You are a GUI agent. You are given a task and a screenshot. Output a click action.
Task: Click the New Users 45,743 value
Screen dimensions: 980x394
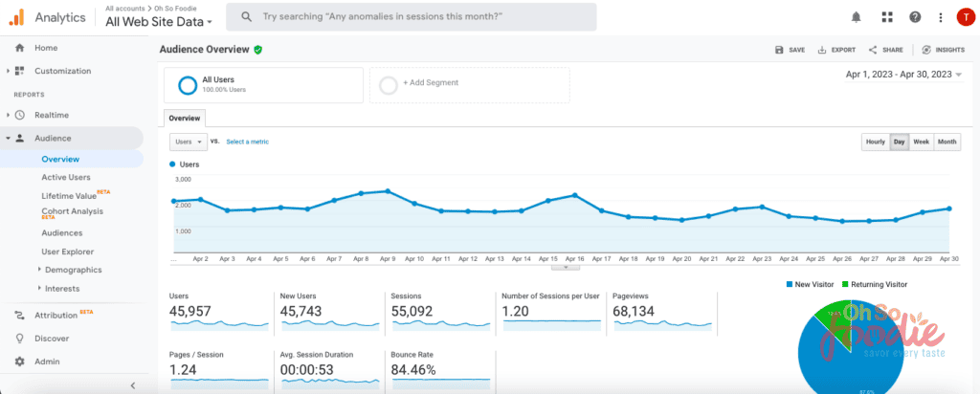click(301, 311)
